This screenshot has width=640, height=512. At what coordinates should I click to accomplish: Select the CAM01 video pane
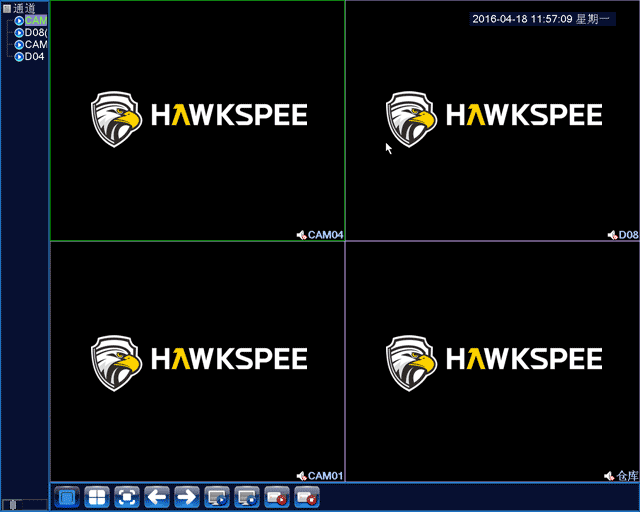point(198,362)
